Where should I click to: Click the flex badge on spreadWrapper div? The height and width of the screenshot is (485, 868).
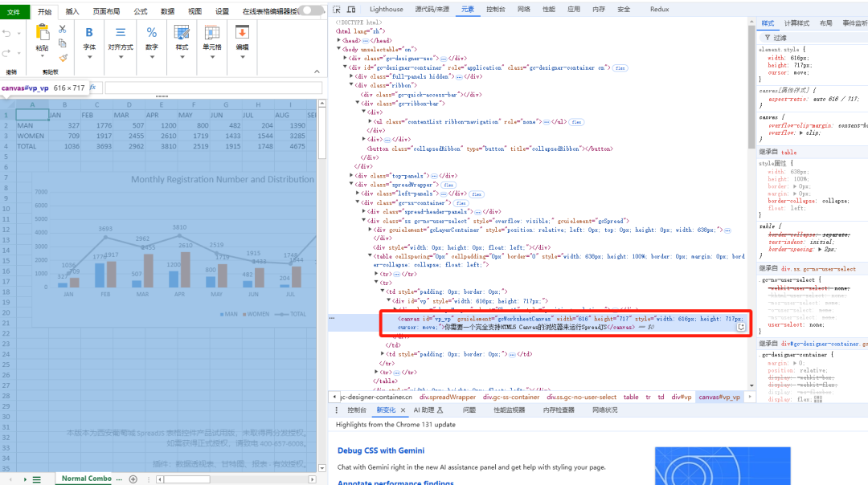(x=448, y=185)
